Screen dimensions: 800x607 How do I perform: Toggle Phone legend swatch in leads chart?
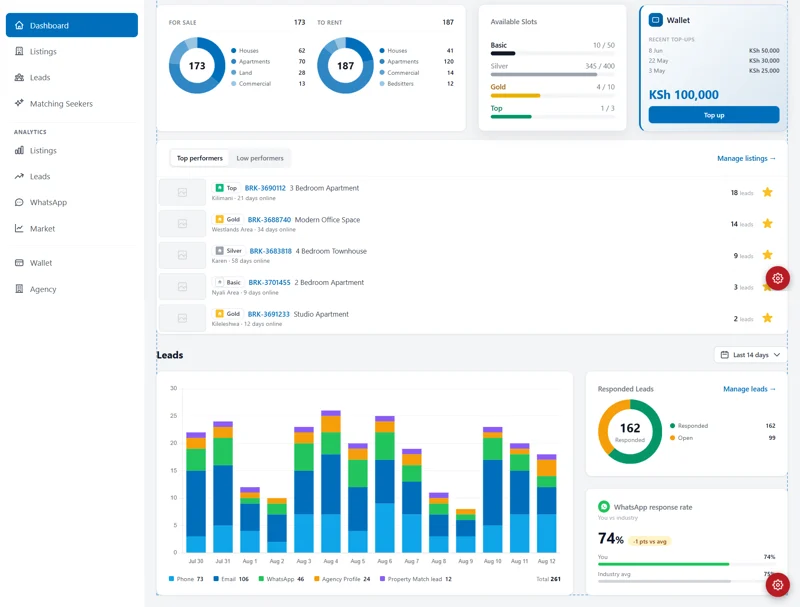pos(171,578)
